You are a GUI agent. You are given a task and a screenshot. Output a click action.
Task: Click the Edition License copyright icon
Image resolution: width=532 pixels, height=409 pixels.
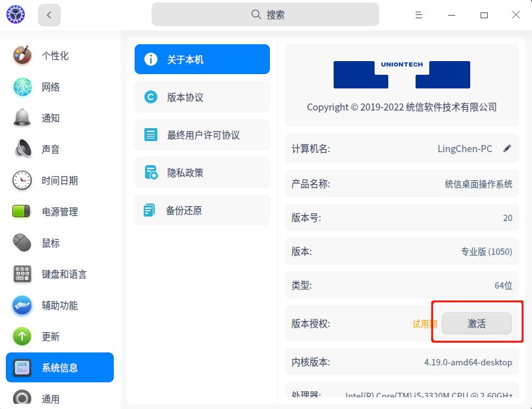point(151,97)
